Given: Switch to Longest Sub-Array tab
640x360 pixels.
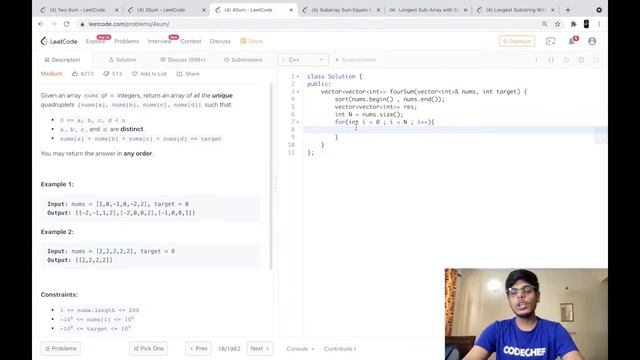Looking at the screenshot, I should point(428,10).
